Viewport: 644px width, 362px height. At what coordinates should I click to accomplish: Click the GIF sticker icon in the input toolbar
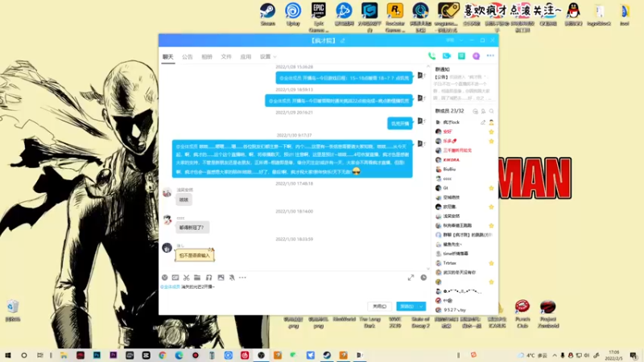175,278
